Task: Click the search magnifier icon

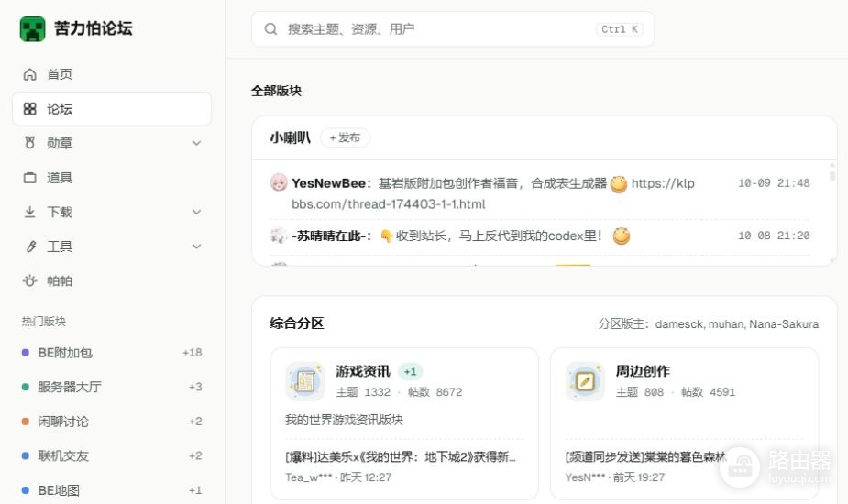Action: click(271, 28)
